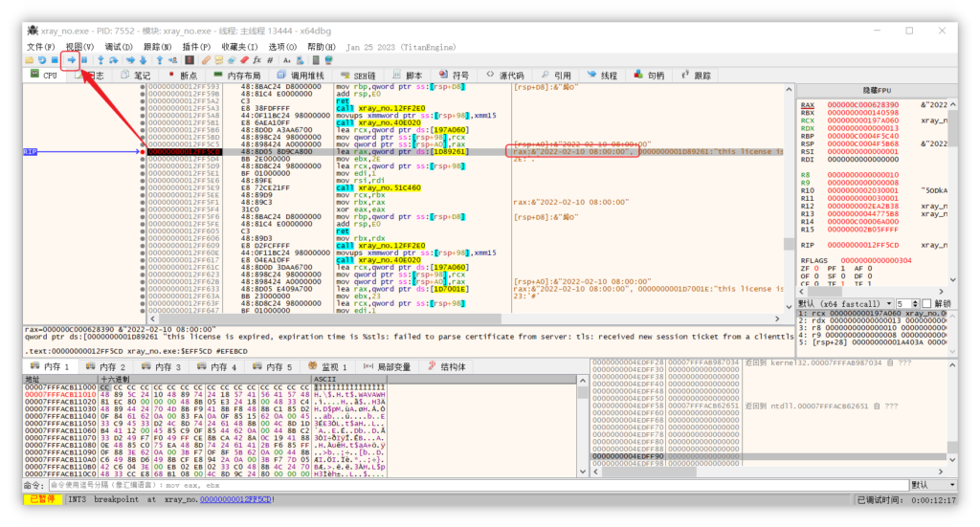Click the memory dump scrollbar down arrow
Viewport: 980px width, 527px height.
(x=582, y=472)
